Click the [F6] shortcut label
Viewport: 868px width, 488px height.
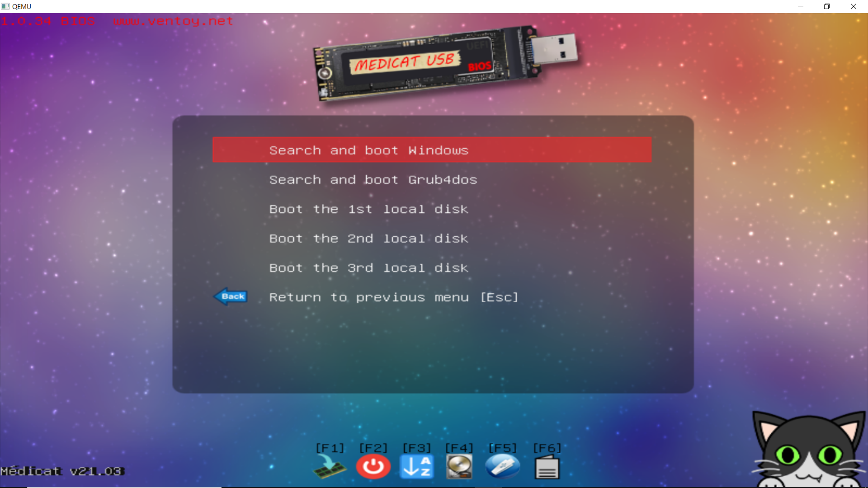click(547, 448)
